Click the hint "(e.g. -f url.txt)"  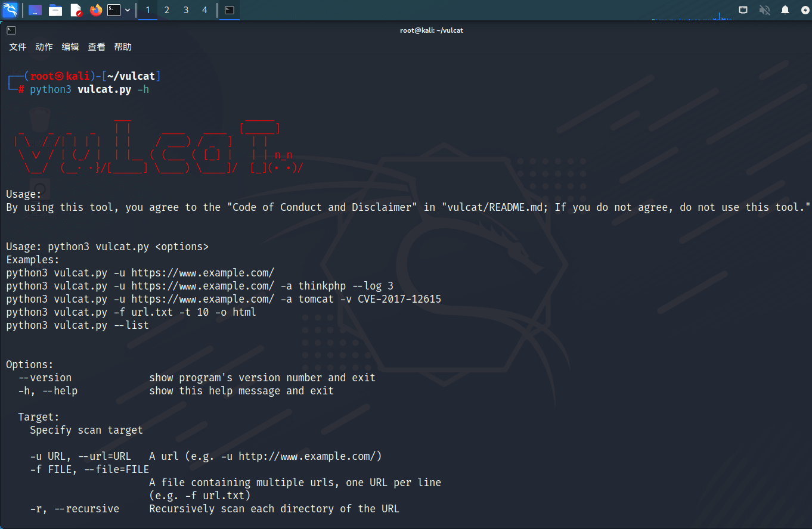(200, 496)
